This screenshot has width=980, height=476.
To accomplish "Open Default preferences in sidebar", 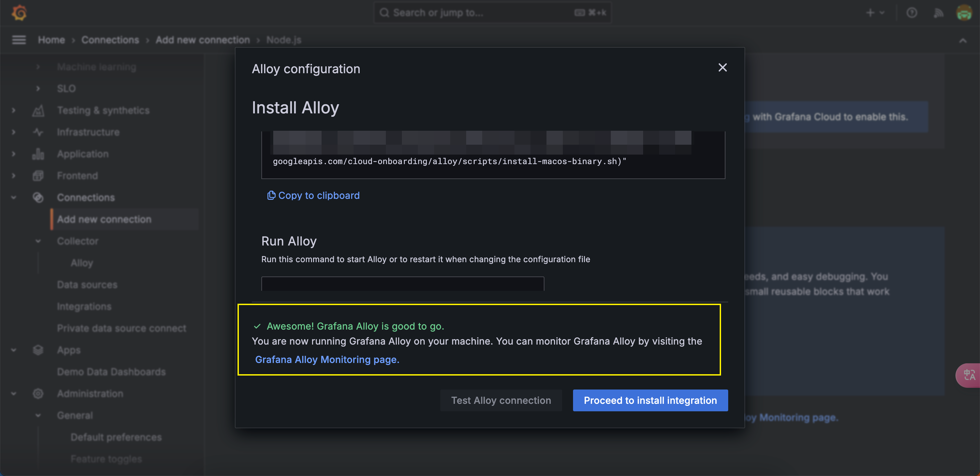I will pyautogui.click(x=116, y=437).
